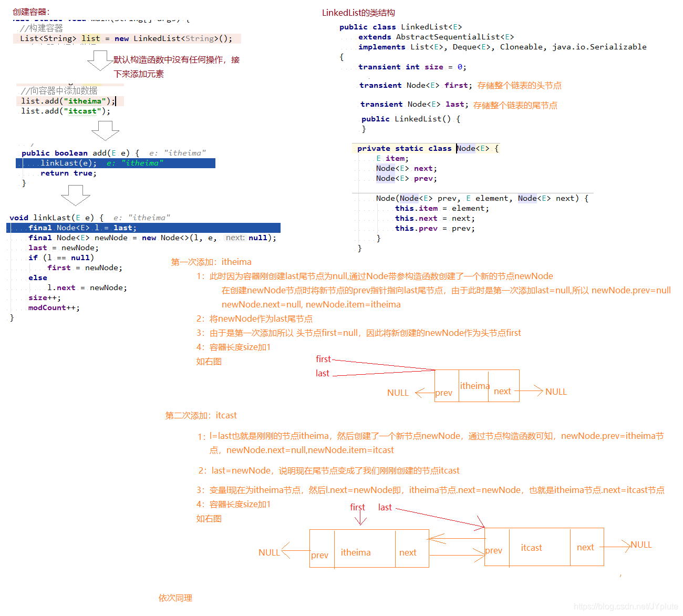Viewport: 683px width, 616px height.
Task: Select the Node constructor signature line
Action: [x=482, y=198]
